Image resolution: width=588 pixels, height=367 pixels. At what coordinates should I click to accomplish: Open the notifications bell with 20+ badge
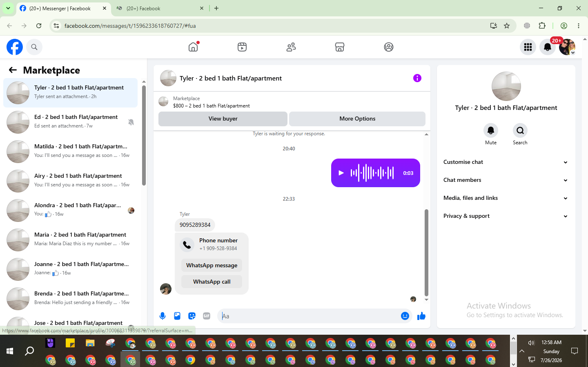pos(548,47)
